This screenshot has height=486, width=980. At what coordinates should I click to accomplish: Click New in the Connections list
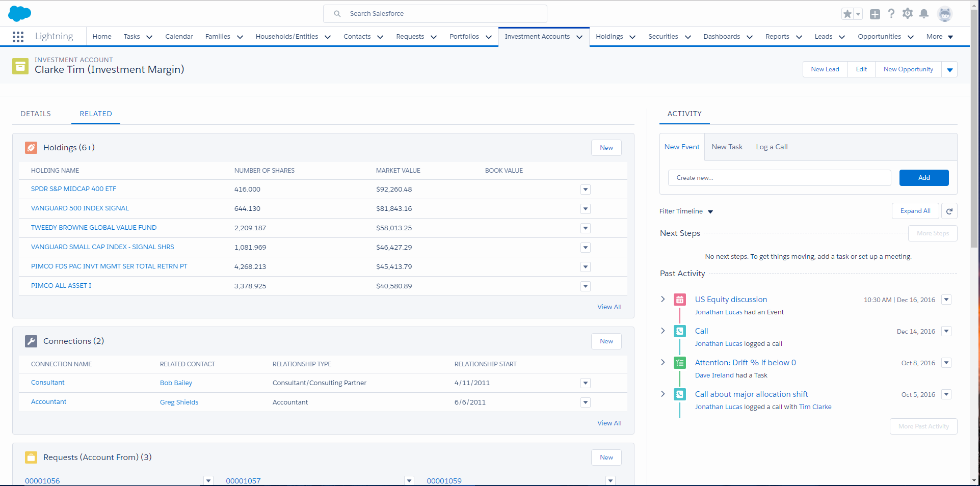[x=606, y=341]
